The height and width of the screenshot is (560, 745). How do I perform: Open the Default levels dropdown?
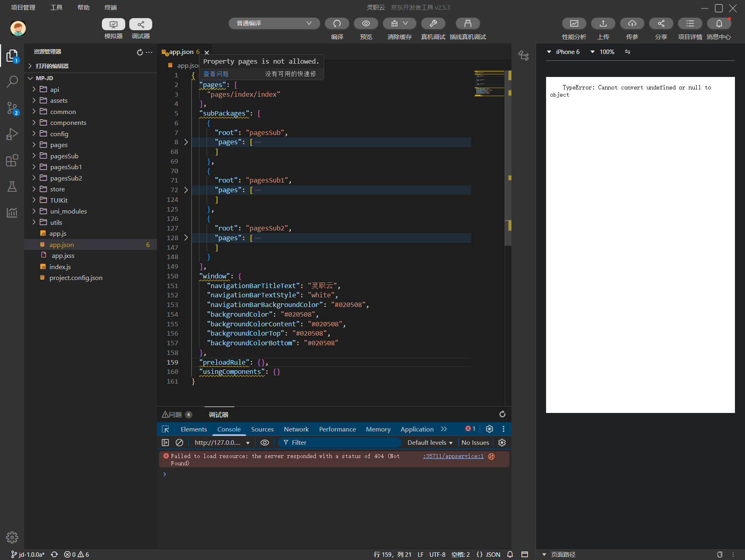pos(430,442)
